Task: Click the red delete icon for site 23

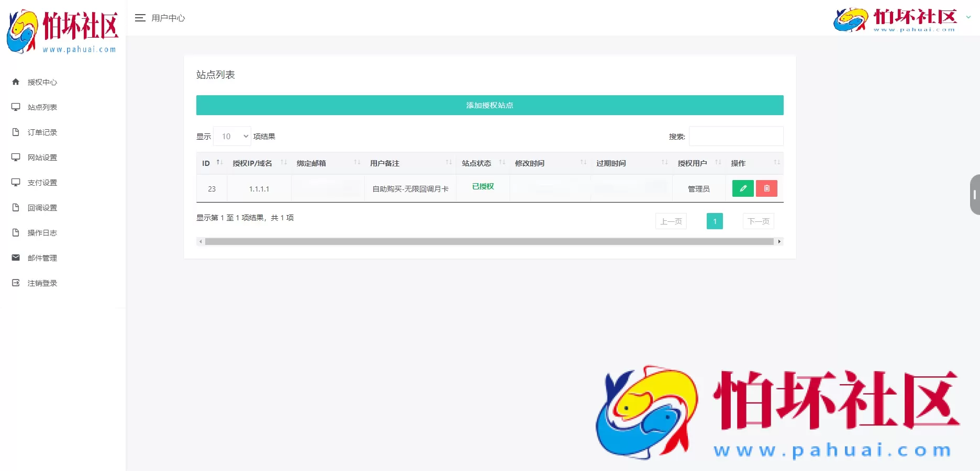Action: (x=766, y=188)
